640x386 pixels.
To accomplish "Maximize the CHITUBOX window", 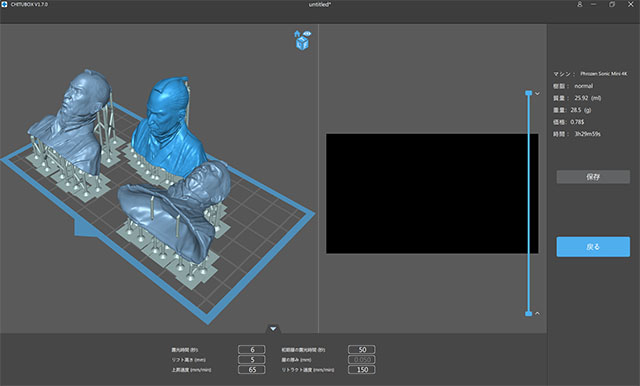I will (x=611, y=4).
